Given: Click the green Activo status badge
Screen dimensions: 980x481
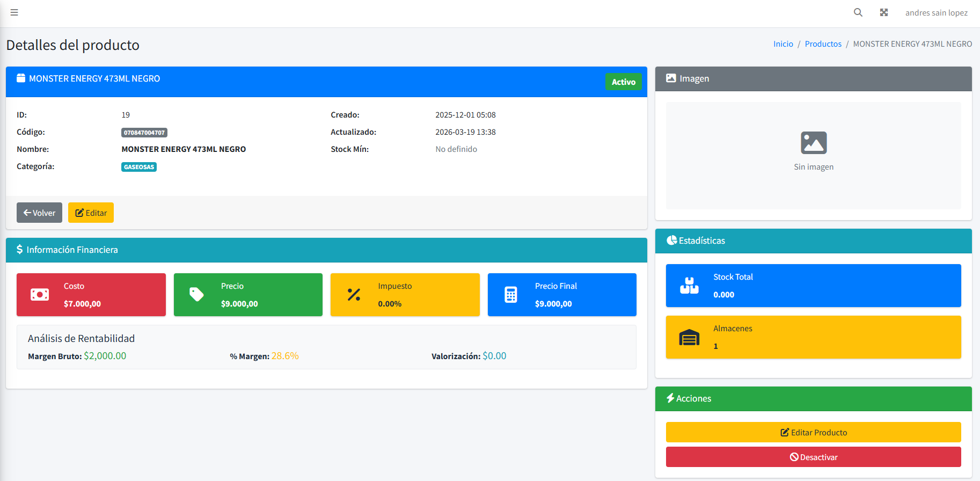Looking at the screenshot, I should point(624,82).
